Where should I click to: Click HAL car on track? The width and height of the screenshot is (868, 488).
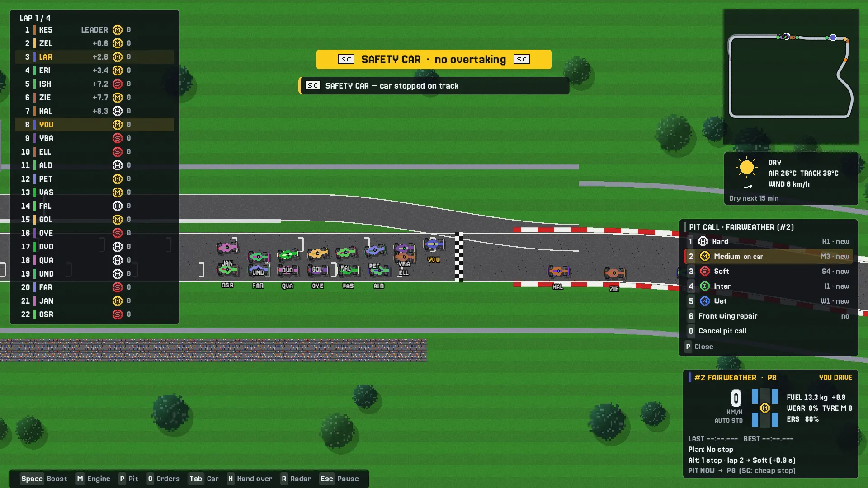tap(558, 271)
